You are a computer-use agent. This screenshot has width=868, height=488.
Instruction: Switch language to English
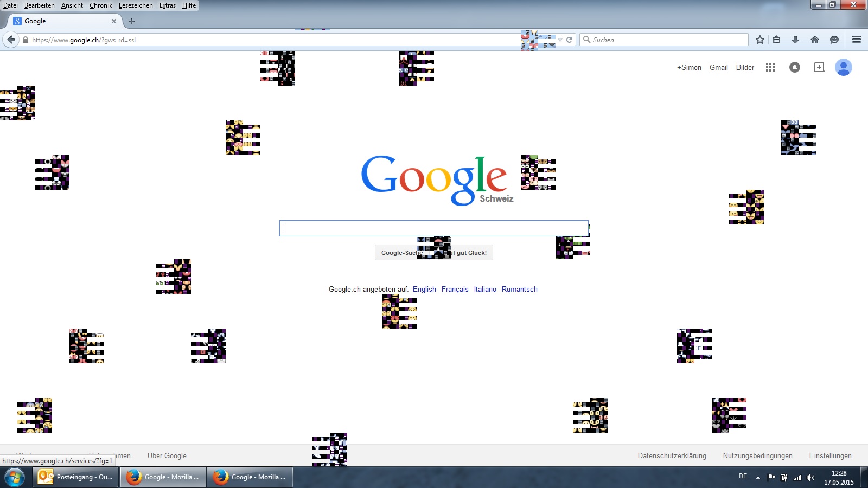tap(424, 289)
